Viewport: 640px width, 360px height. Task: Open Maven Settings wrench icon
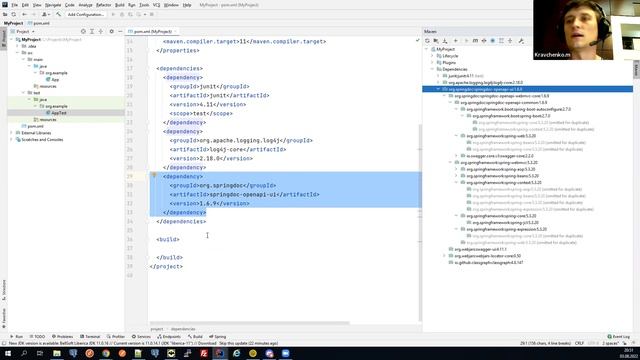tap(521, 41)
